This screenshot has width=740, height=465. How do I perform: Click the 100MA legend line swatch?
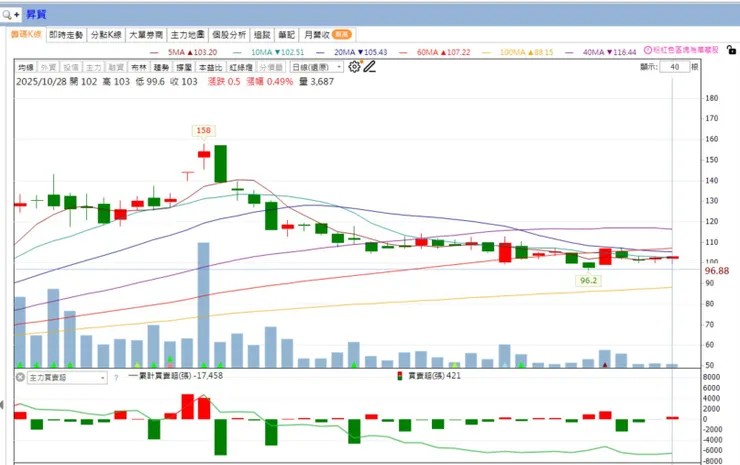pos(487,52)
